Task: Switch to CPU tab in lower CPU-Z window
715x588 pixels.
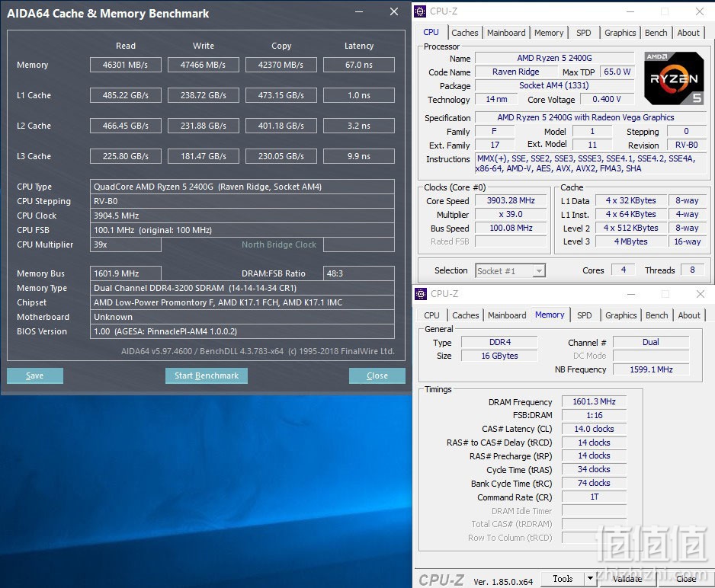Action: coord(432,315)
